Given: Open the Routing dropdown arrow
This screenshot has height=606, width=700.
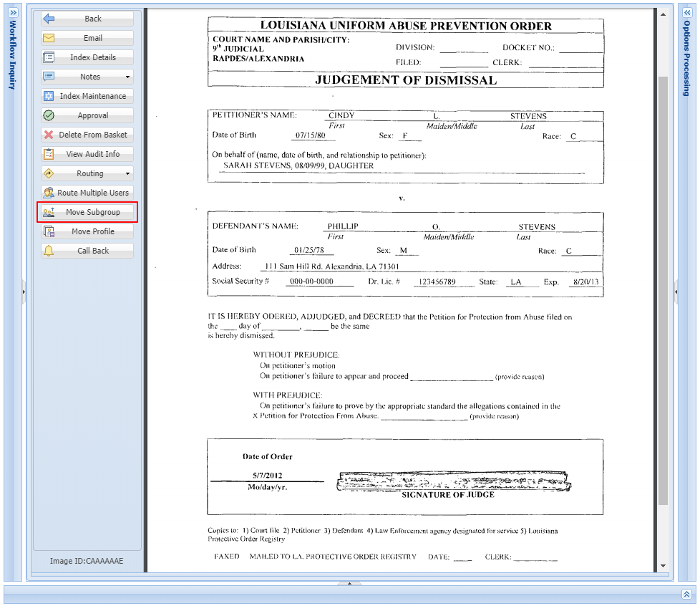Looking at the screenshot, I should [127, 173].
